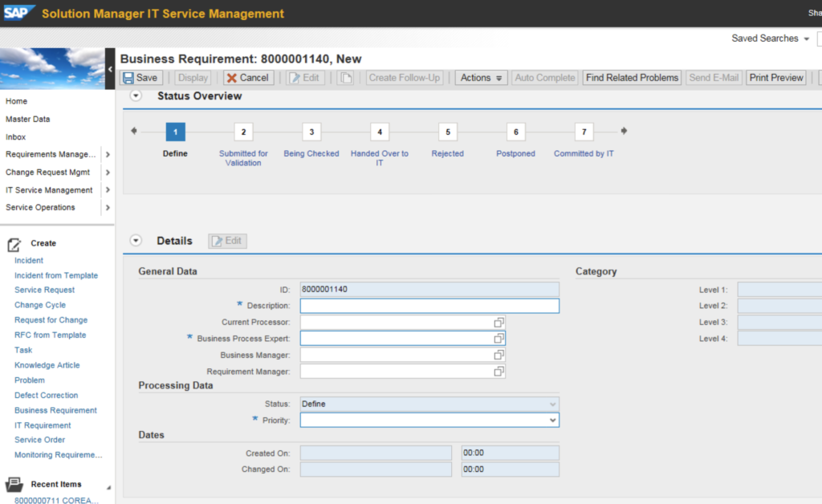Open value help for Business Process Expert
822x504 pixels.
coord(498,338)
